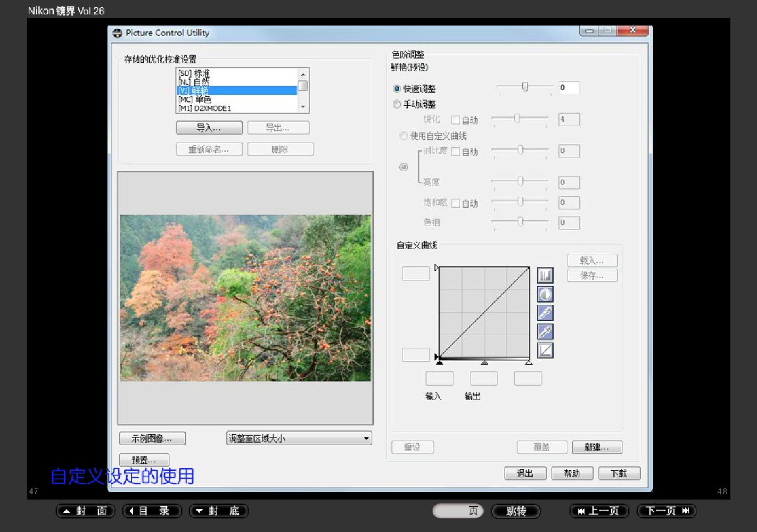
Task: Click the 重设 button
Action: pos(413,447)
